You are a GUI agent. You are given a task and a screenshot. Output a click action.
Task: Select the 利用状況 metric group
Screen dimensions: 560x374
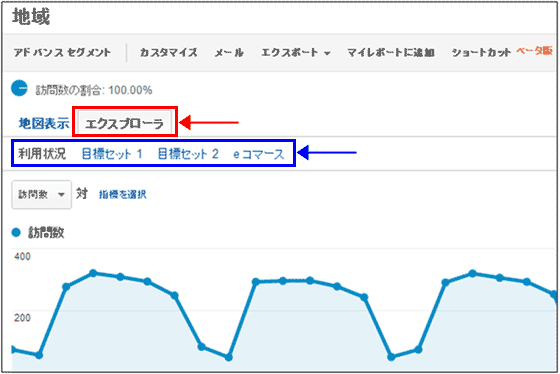pos(42,154)
